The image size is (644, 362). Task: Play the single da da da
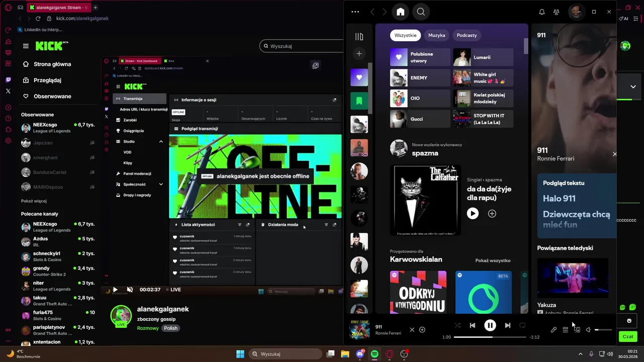click(472, 214)
